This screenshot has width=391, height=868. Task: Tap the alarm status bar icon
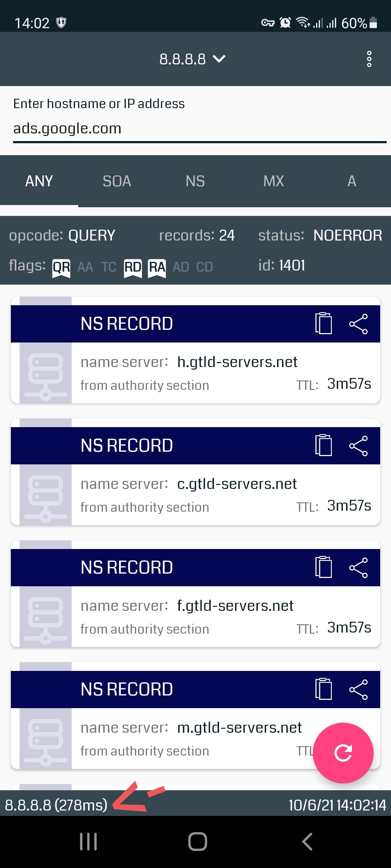point(285,22)
